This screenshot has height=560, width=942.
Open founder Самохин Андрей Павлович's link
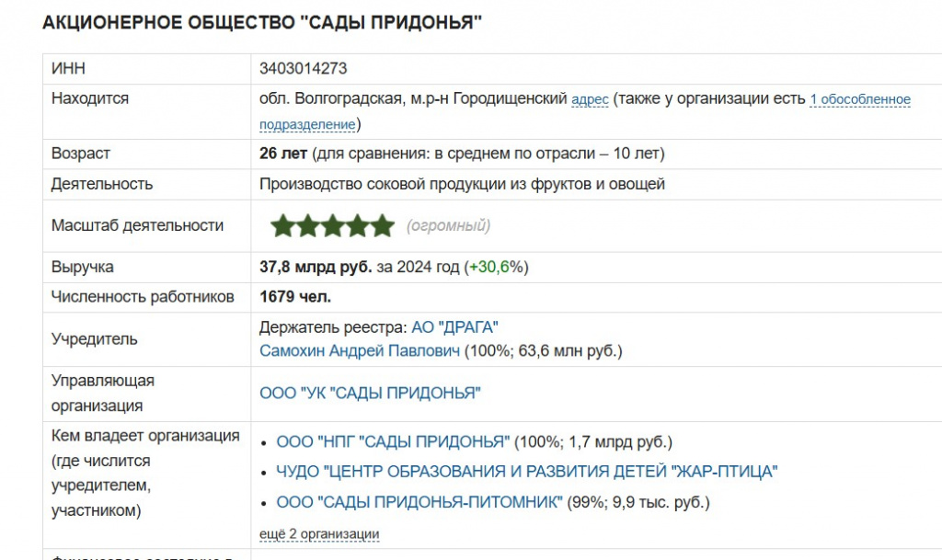(360, 350)
